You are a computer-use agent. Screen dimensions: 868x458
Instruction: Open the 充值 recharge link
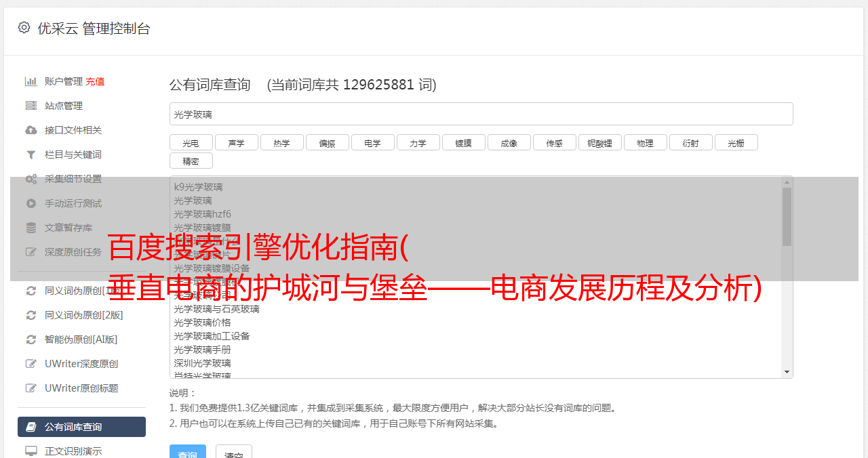pos(95,81)
